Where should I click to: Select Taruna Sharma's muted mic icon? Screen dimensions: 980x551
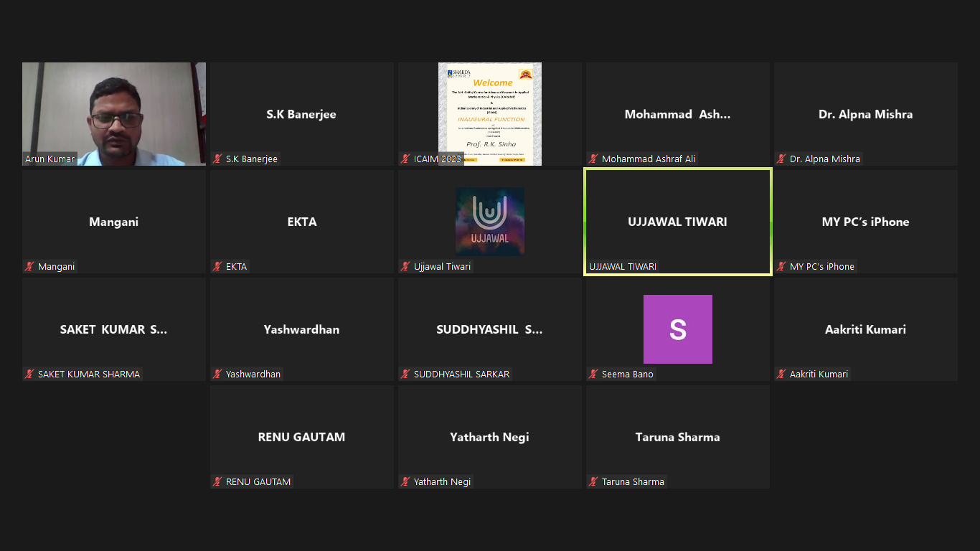[x=593, y=481]
